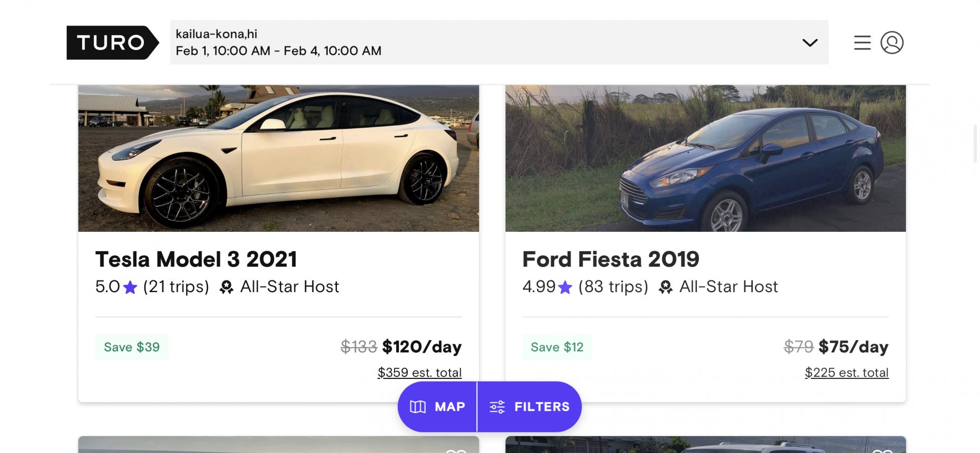Click the Save $12 badge
The image size is (980, 453).
coord(557,347)
